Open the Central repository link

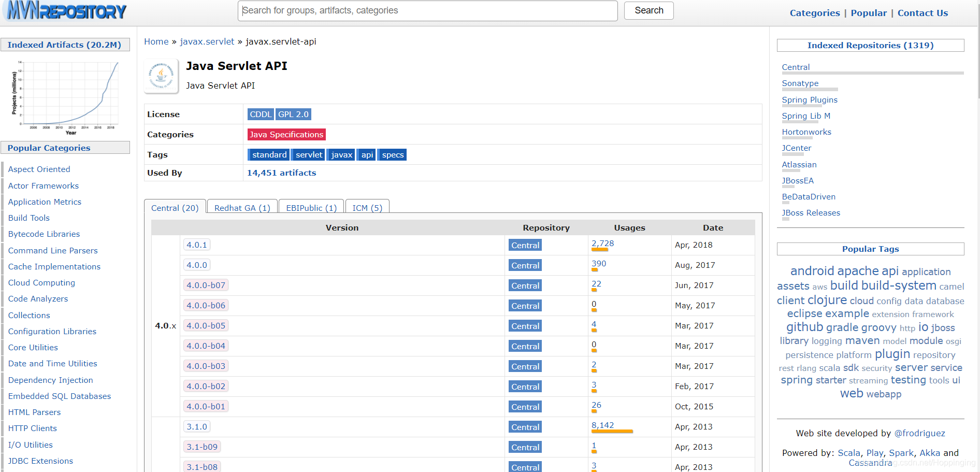796,67
